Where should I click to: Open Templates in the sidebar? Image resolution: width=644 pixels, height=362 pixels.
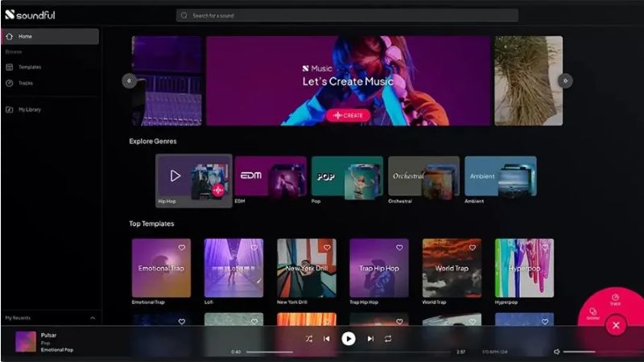pos(30,67)
